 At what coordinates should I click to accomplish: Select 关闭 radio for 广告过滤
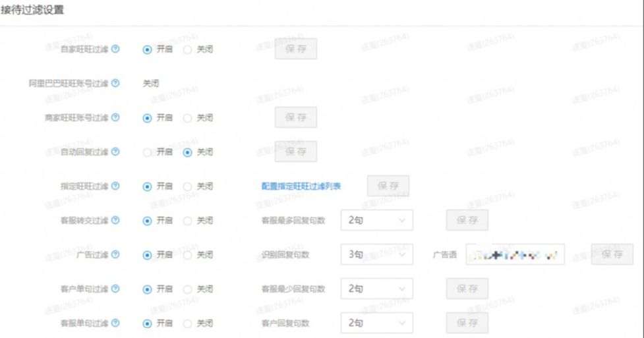click(x=187, y=256)
